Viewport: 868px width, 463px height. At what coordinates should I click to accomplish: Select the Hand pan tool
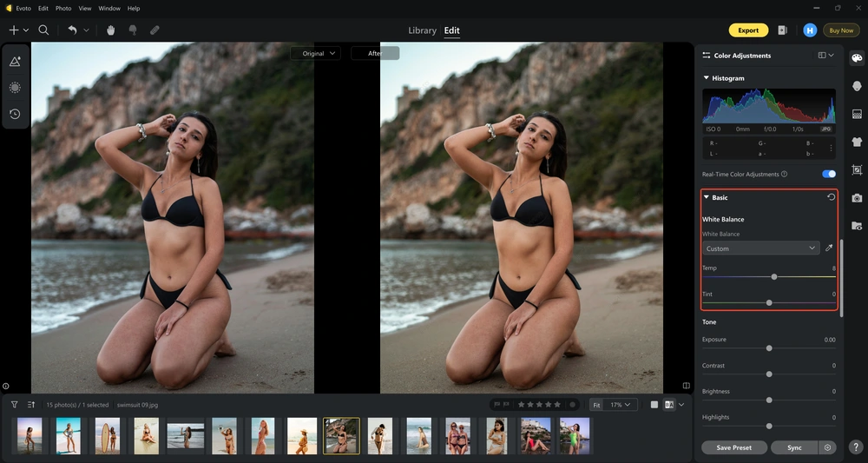click(x=111, y=30)
